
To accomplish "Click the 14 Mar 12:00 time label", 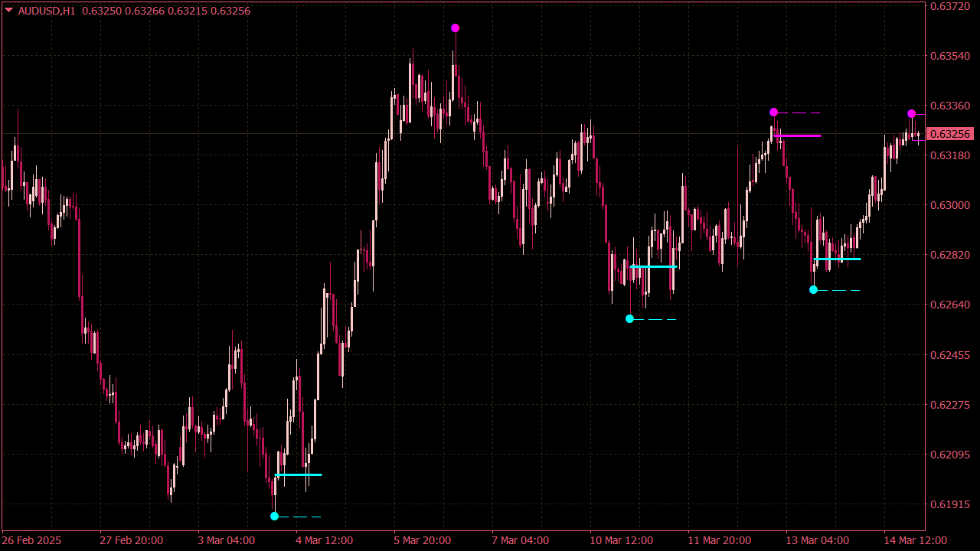I will click(x=916, y=540).
